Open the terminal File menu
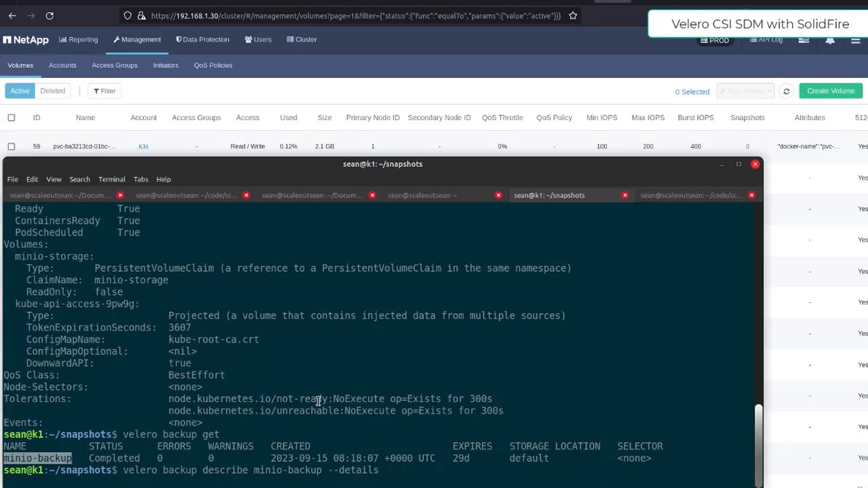 coord(13,180)
